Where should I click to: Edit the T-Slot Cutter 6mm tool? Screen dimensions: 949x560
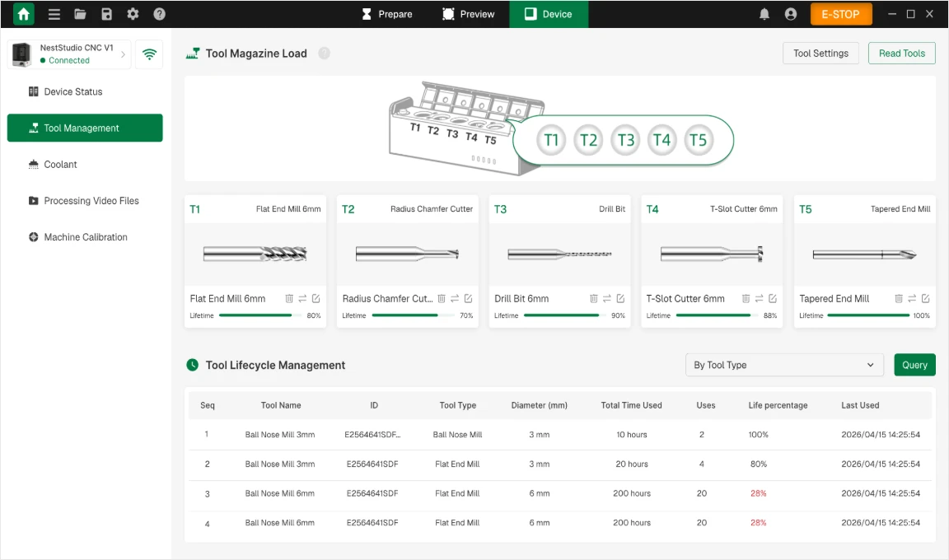773,299
